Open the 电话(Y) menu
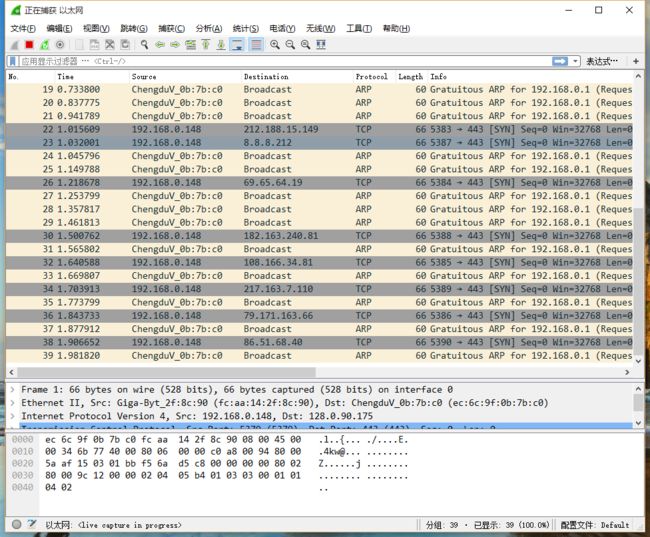This screenshot has height=537, width=650. [x=282, y=29]
